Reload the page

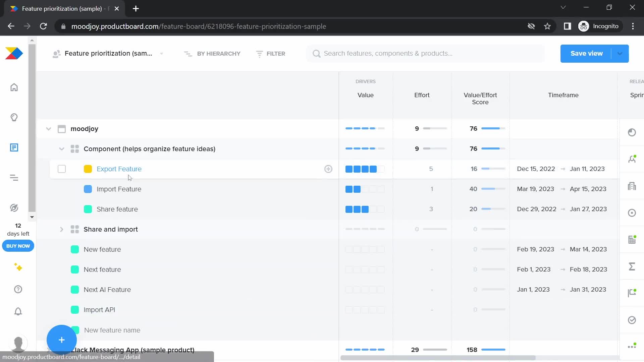(x=43, y=26)
